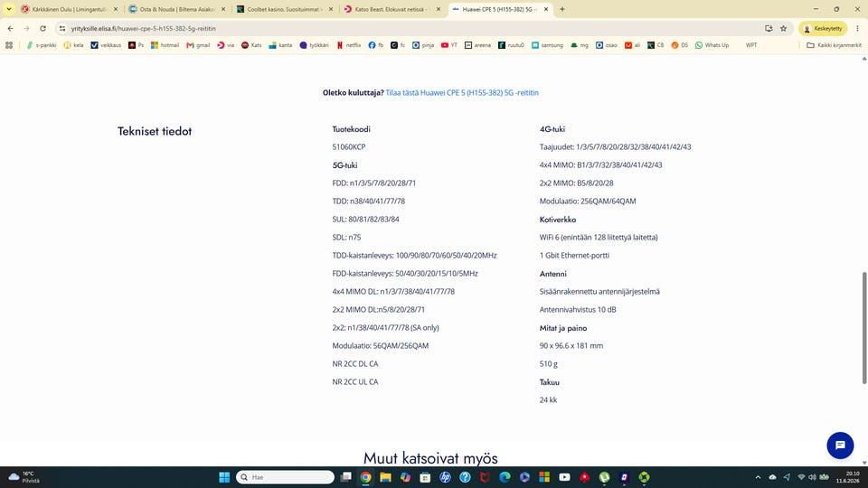The height and width of the screenshot is (488, 868).
Task: Click the page vertical scrollbar thumb
Action: coord(864,327)
